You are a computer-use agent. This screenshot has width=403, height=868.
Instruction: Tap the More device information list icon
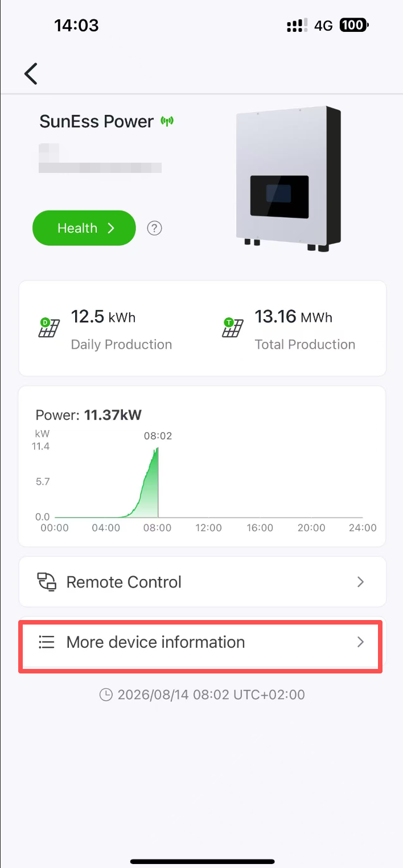[x=46, y=642]
